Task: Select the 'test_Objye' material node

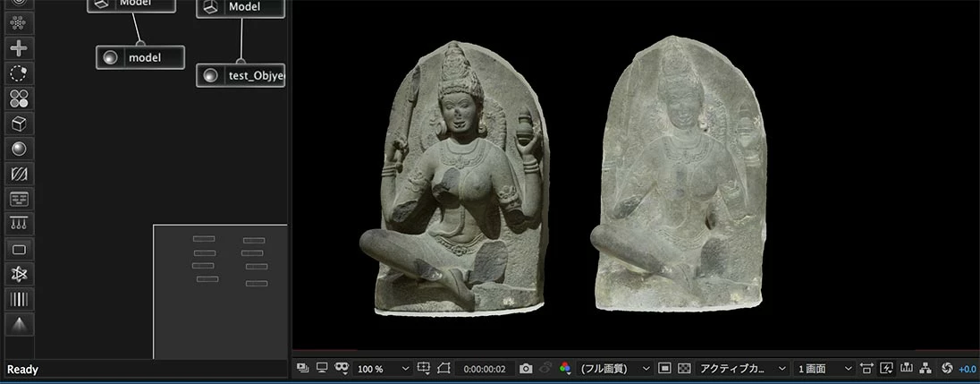Action: click(241, 76)
